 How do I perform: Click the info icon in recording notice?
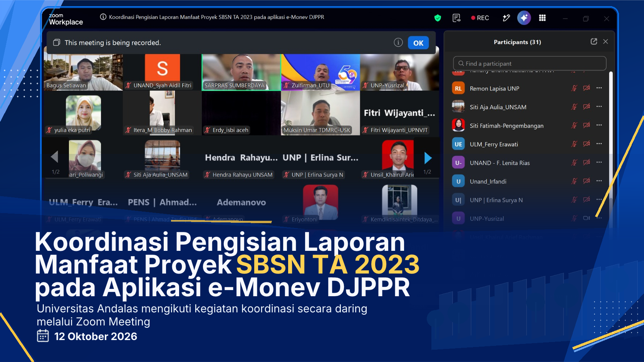point(398,42)
